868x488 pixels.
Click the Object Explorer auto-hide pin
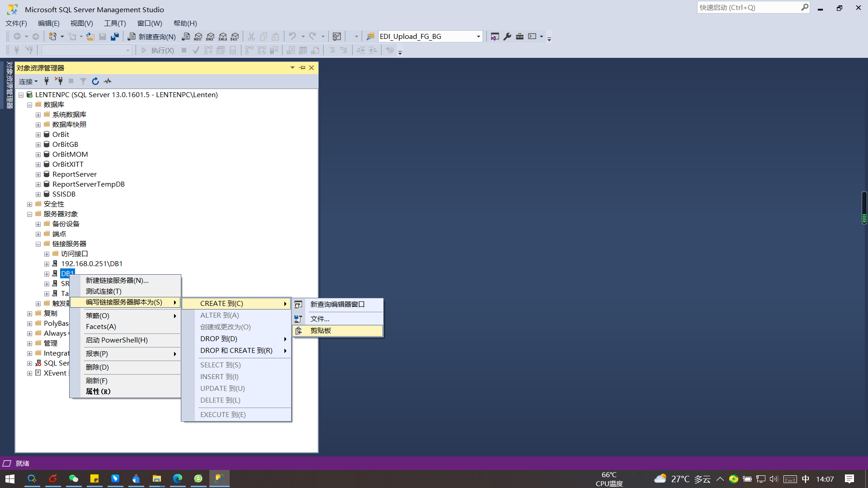(x=302, y=68)
